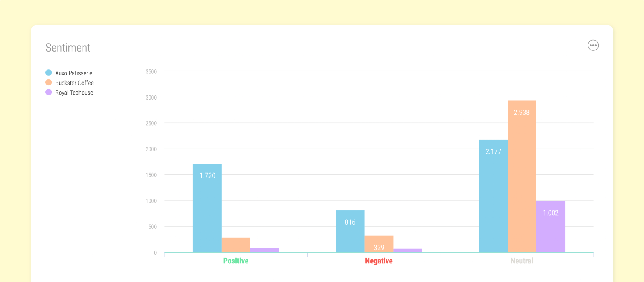
Task: Select the Positive category label
Action: [x=236, y=261]
